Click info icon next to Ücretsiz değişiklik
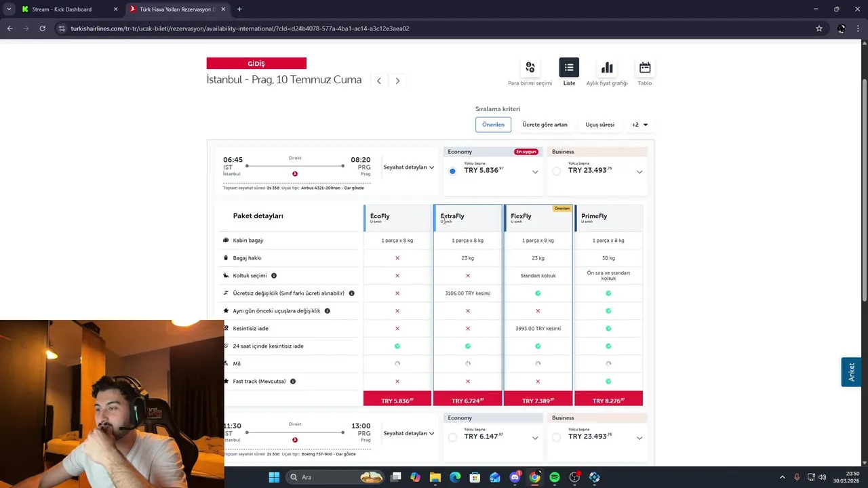This screenshot has width=868, height=488. (351, 293)
